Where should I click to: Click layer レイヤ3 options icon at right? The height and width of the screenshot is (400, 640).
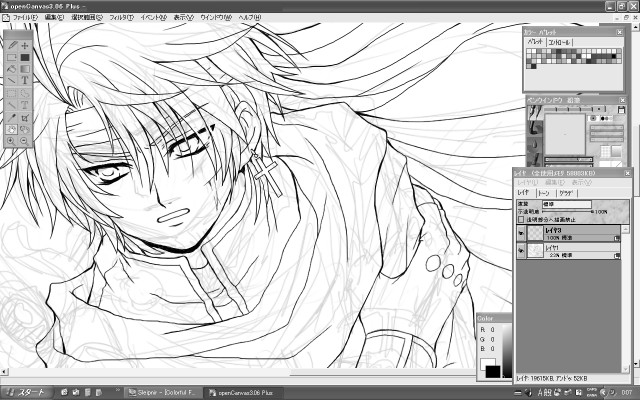point(617,238)
